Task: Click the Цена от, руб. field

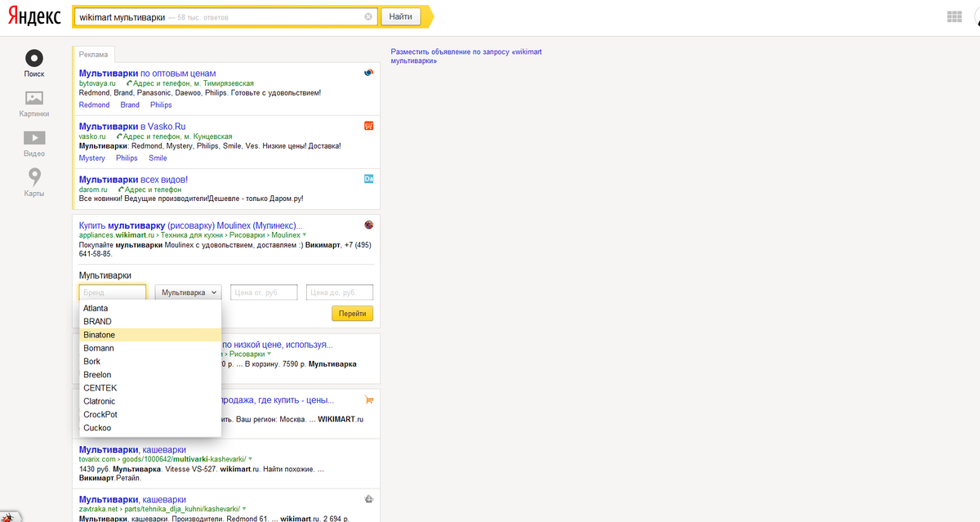Action: pos(265,292)
